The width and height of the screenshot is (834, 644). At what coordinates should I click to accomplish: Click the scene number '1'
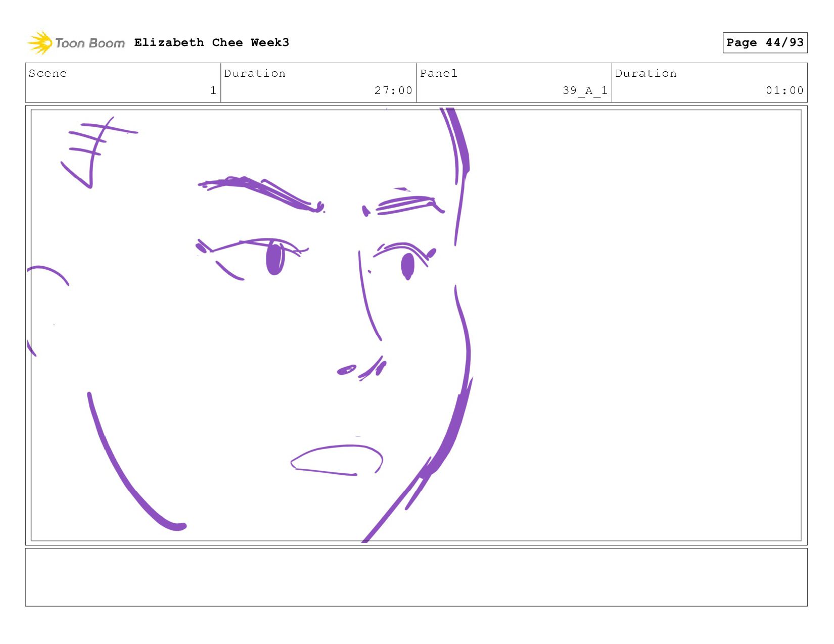[213, 90]
